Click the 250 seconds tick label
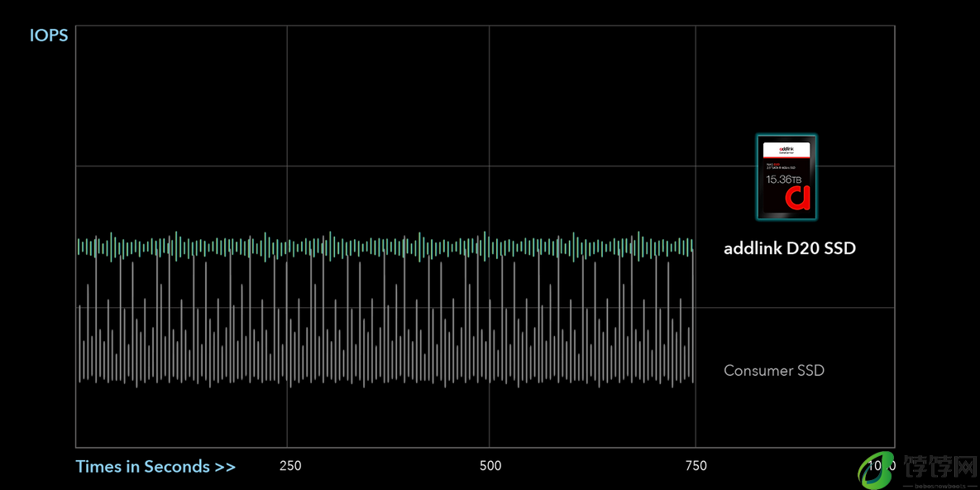The width and height of the screenshot is (980, 490). coord(290,466)
